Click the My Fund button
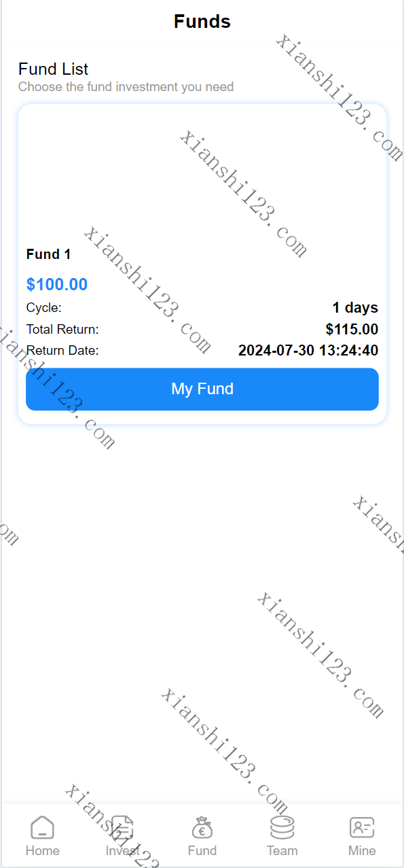404x868 pixels. tap(202, 389)
